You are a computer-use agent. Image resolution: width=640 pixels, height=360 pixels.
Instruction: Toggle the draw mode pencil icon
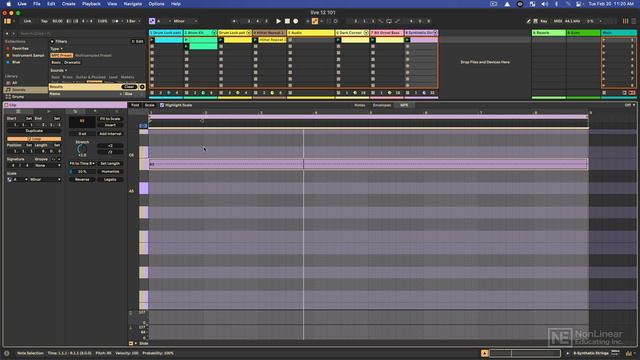529,21
